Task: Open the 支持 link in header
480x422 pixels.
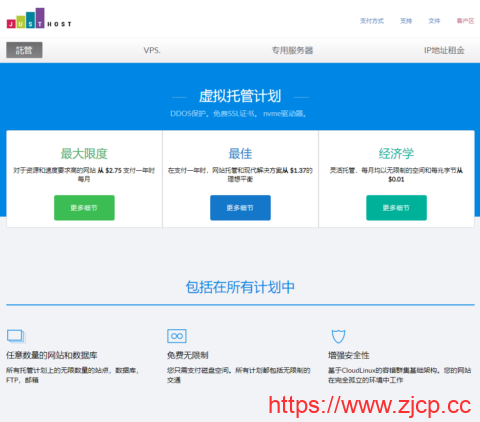Action: pos(406,21)
